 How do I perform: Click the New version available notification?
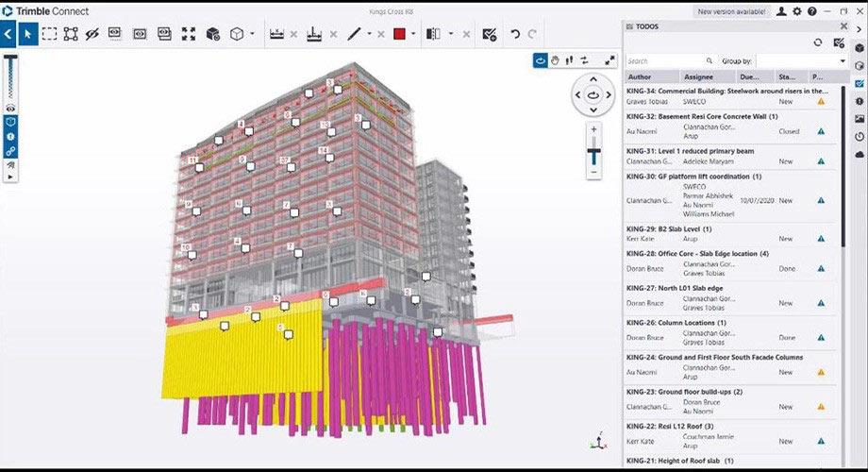click(x=731, y=11)
